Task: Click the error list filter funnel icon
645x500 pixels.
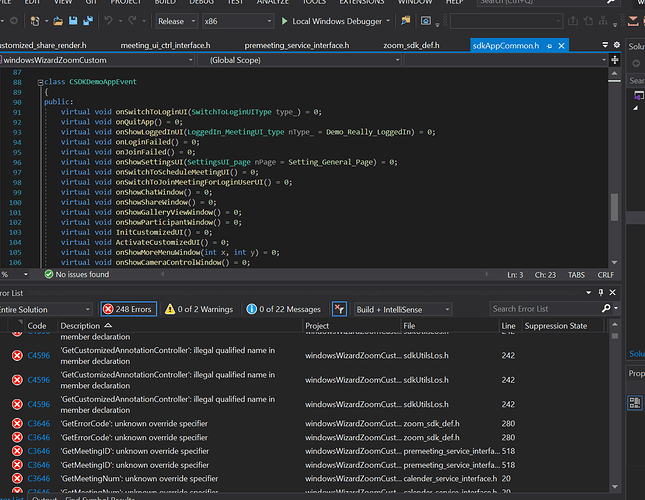Action: (340, 309)
